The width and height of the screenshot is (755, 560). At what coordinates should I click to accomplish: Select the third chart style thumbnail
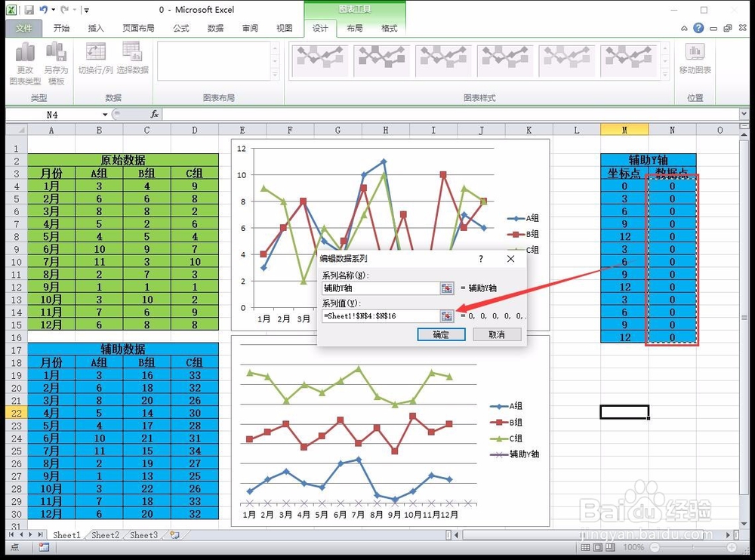(443, 60)
